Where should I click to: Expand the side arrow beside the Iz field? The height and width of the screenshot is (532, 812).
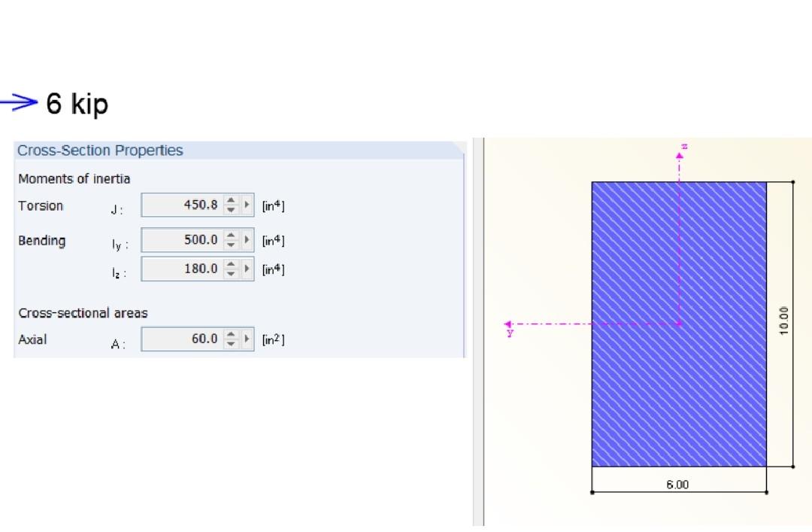pyautogui.click(x=246, y=269)
